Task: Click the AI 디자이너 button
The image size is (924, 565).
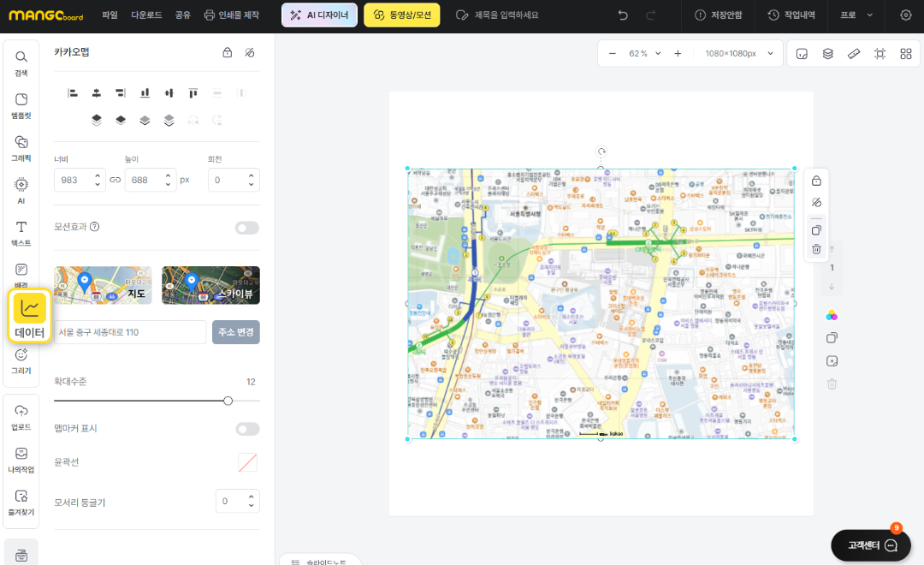Action: point(319,15)
